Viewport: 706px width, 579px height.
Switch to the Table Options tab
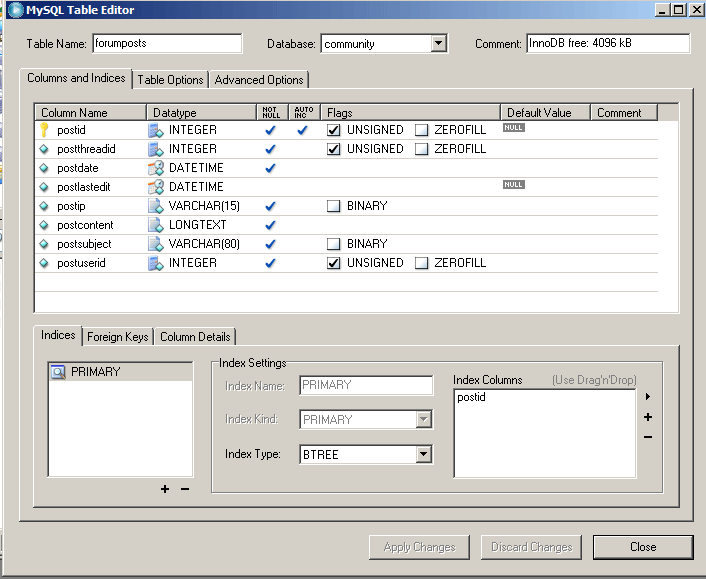pyautogui.click(x=170, y=80)
